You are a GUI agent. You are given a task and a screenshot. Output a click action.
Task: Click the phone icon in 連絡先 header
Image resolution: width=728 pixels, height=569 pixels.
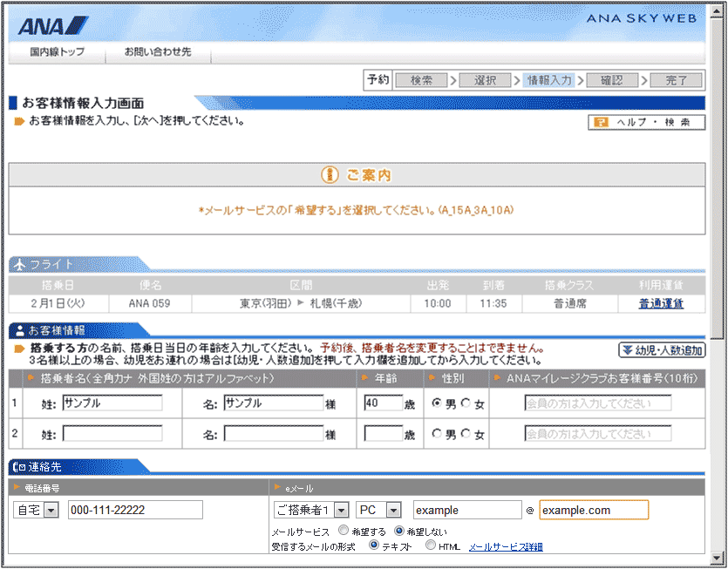20,467
